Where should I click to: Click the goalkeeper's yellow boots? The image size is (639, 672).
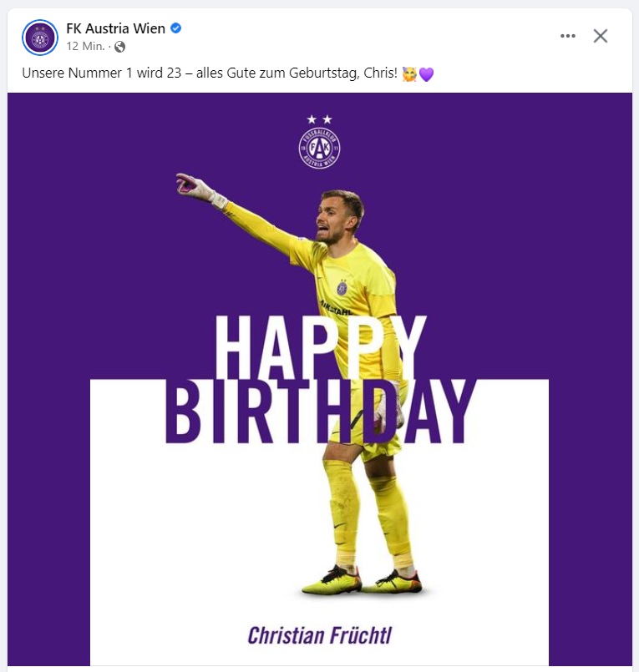[363, 582]
